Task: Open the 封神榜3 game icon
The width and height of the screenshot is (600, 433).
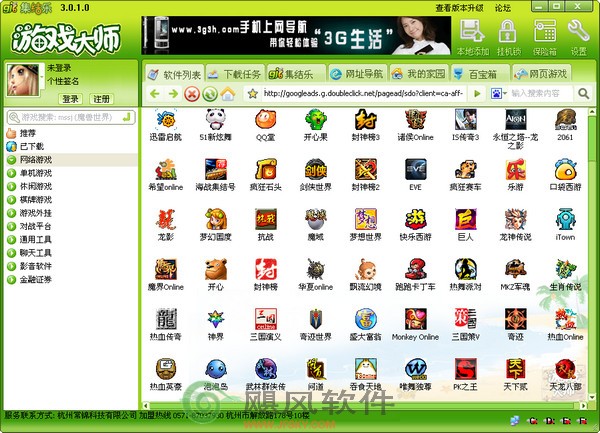Action: coord(365,119)
